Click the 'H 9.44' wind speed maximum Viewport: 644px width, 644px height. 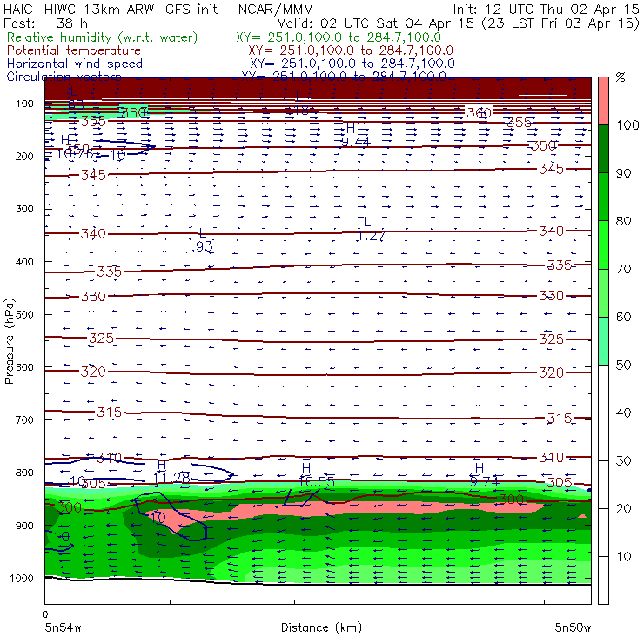[x=356, y=135]
